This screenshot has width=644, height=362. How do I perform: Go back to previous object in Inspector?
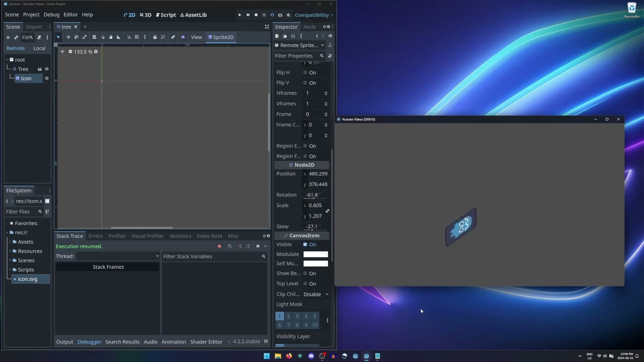coord(317,36)
